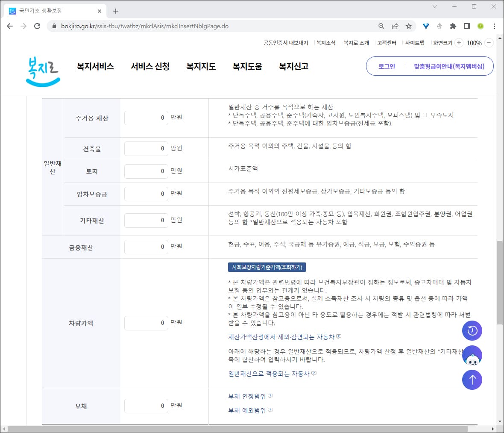Viewport: 504px width, 433px height.
Task: Select 서비스 신청 in the navigation
Action: pos(150,66)
